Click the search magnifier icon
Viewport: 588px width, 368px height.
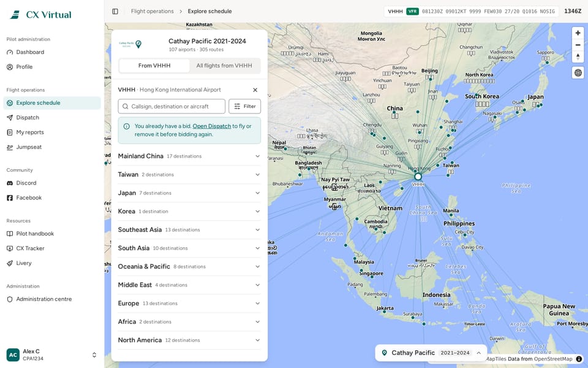point(125,106)
